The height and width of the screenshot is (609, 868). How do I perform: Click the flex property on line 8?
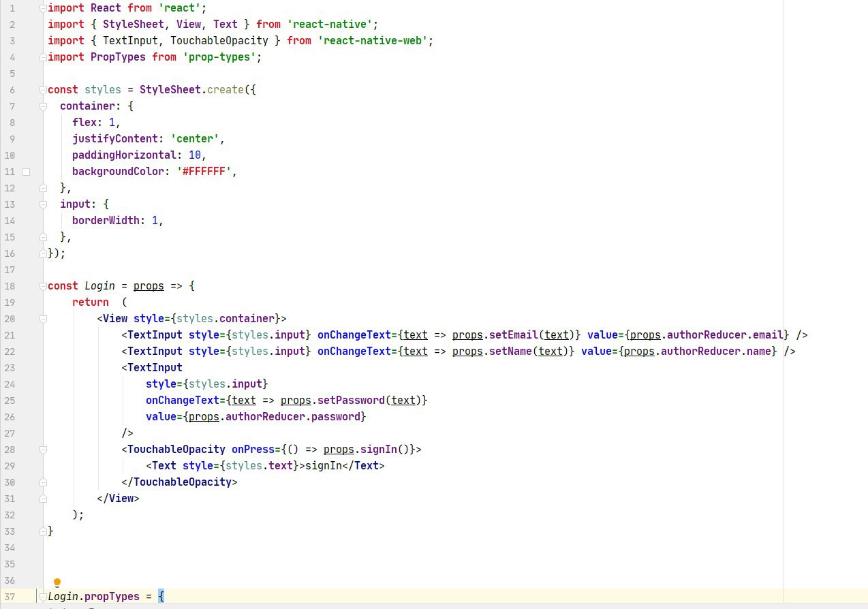pyautogui.click(x=84, y=123)
